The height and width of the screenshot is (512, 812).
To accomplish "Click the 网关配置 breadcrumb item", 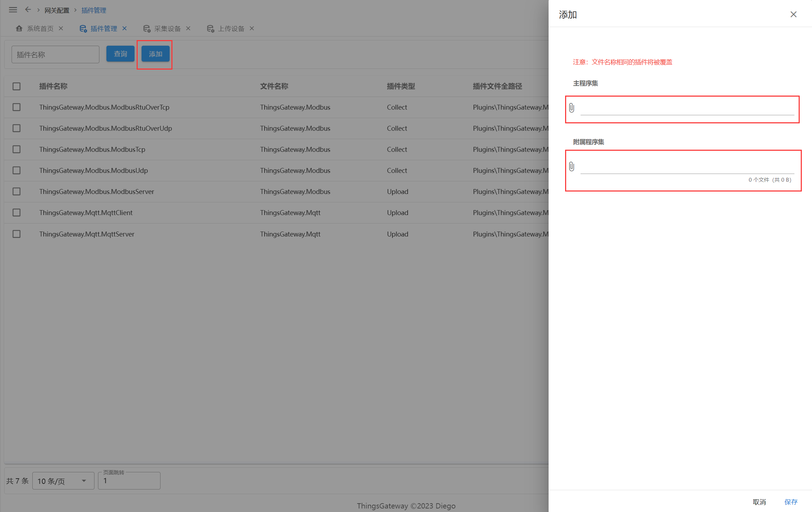I will coord(57,11).
